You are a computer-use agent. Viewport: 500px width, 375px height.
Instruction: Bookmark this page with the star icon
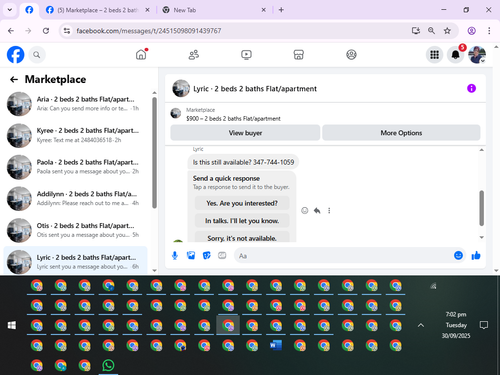click(x=447, y=31)
